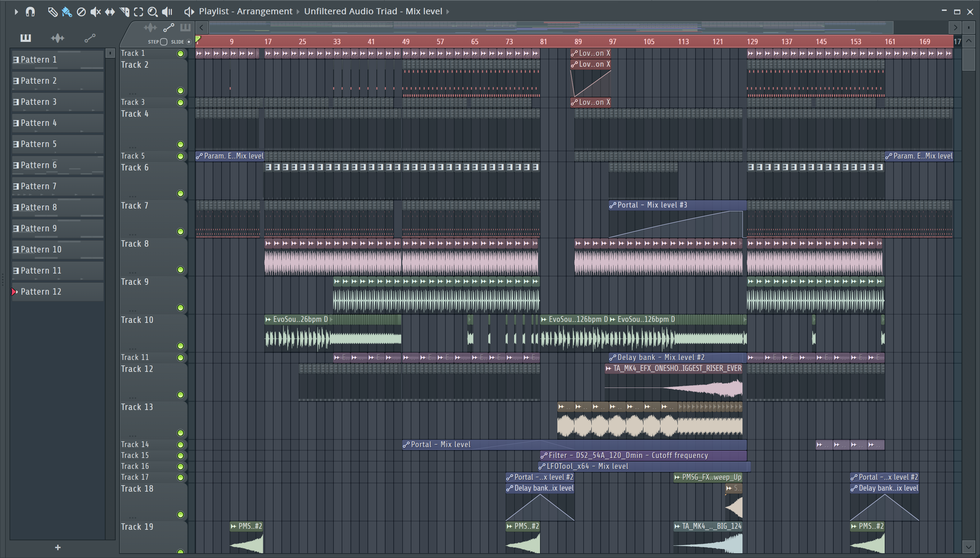Toggle the SLIDE option
Viewport: 980px width, 558px height.
tap(189, 42)
